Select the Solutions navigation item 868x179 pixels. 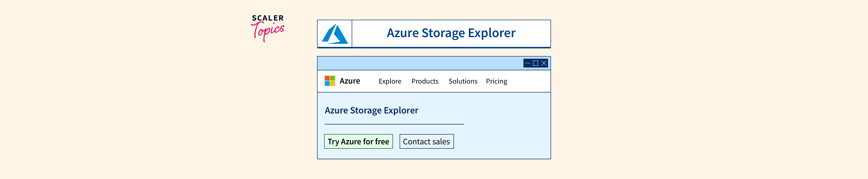pyautogui.click(x=463, y=81)
